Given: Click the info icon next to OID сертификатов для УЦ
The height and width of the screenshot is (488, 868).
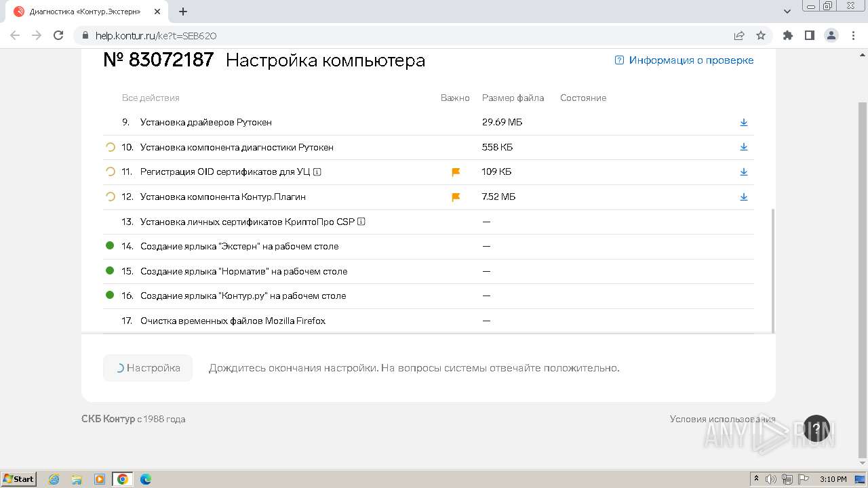Looking at the screenshot, I should click(317, 172).
